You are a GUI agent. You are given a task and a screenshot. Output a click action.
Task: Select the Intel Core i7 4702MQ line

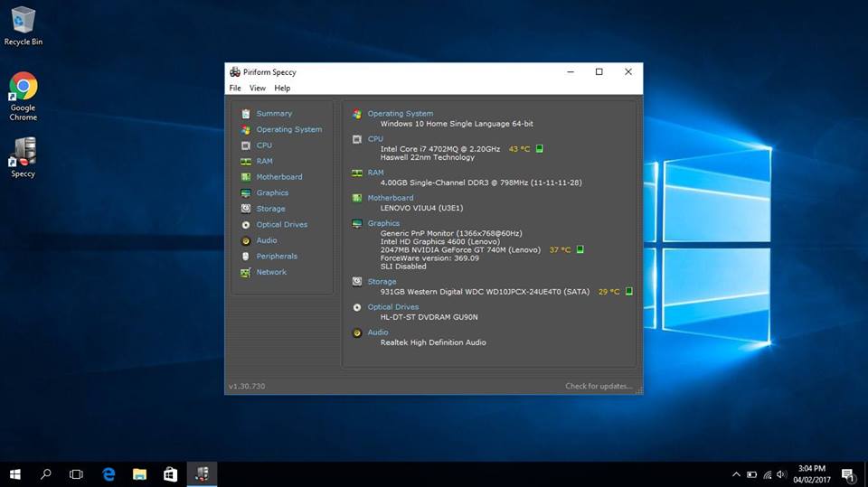click(440, 149)
